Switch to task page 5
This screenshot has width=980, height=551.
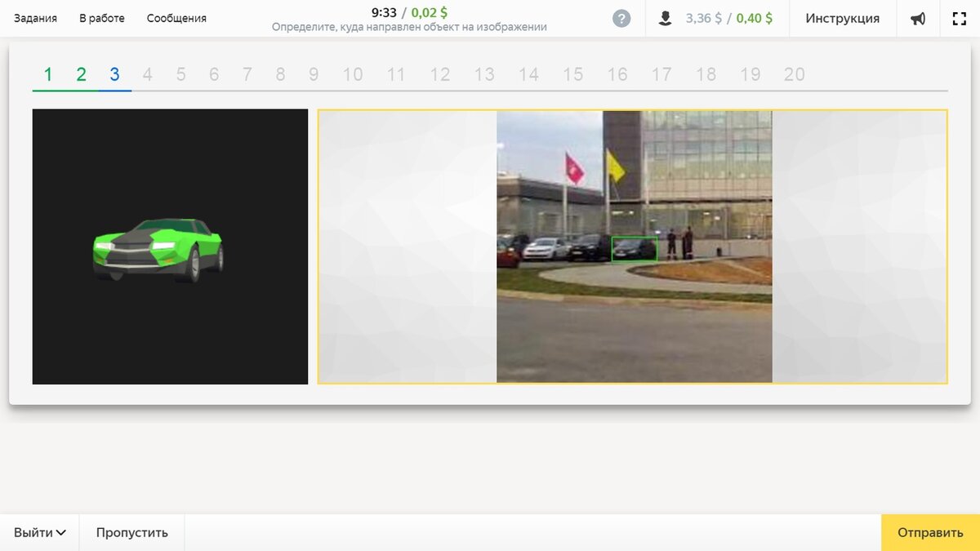[x=180, y=74]
